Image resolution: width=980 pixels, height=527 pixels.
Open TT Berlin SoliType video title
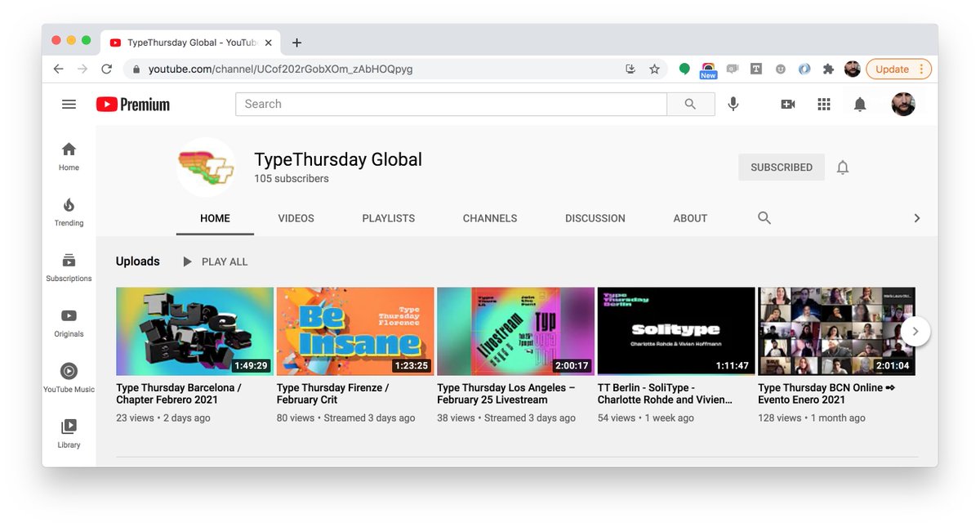[665, 394]
